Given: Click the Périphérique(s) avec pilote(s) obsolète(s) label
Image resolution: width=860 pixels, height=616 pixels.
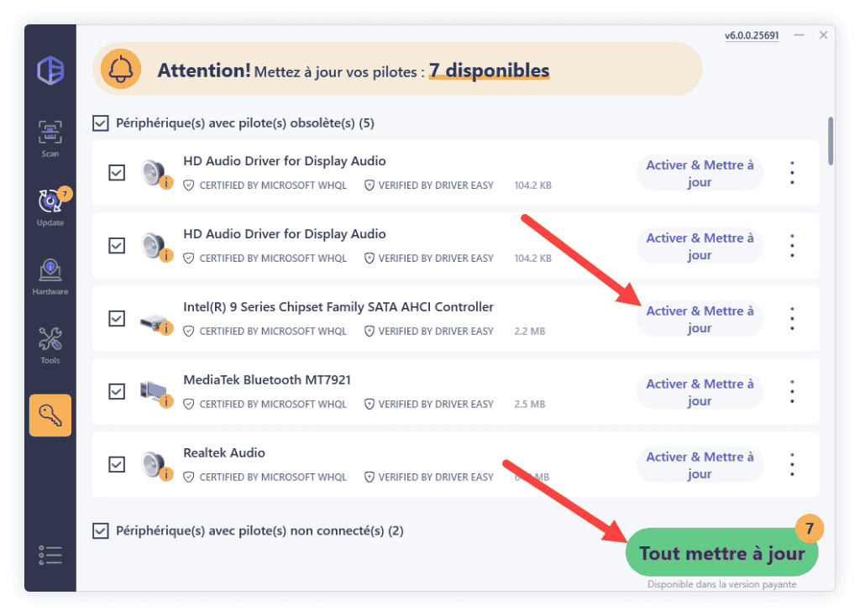Looking at the screenshot, I should click(x=245, y=123).
